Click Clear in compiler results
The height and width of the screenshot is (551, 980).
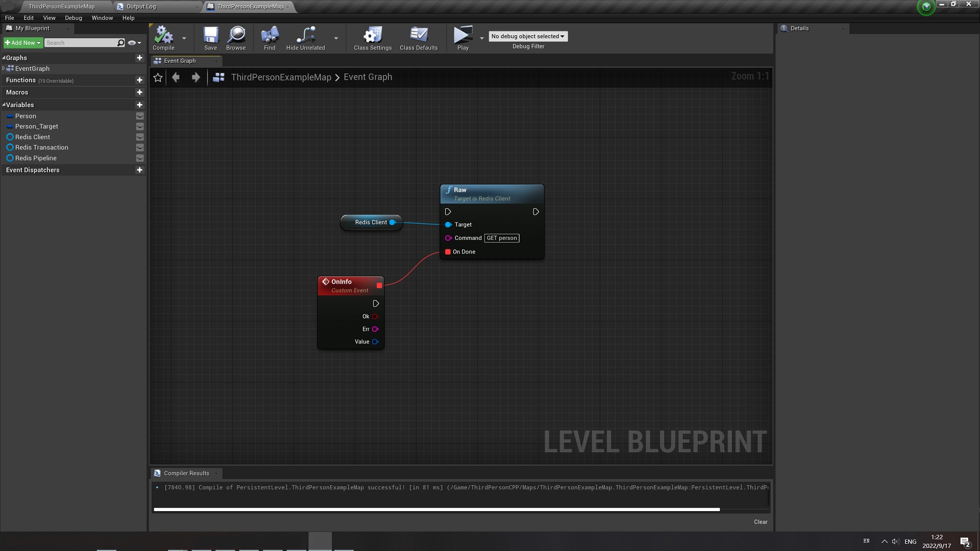tap(760, 522)
